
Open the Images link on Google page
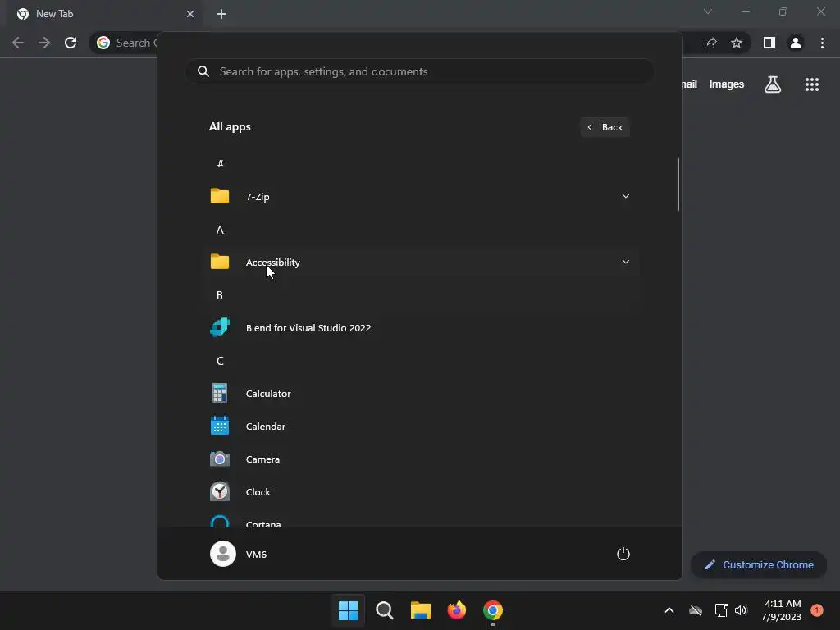(x=727, y=84)
